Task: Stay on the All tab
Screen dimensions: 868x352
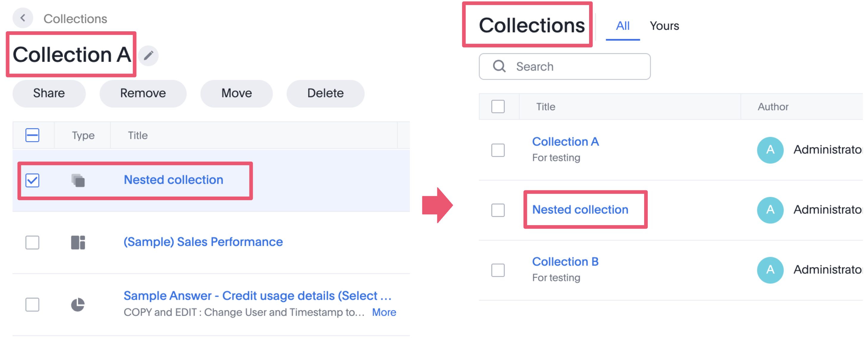Action: point(622,26)
